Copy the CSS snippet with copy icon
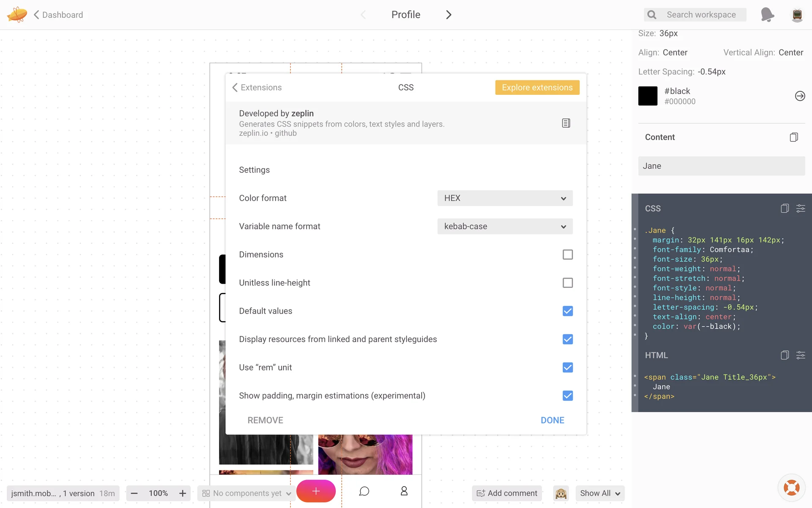This screenshot has height=508, width=812. click(785, 208)
